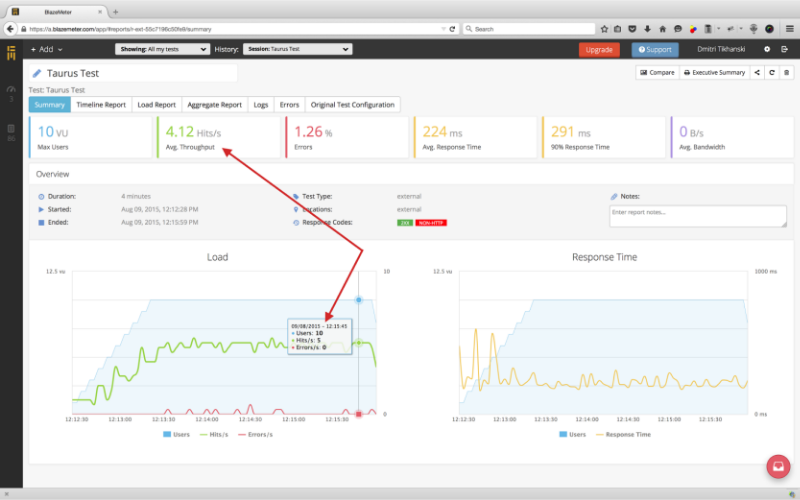The height and width of the screenshot is (500, 800).
Task: Select the Summary tab
Action: [49, 105]
